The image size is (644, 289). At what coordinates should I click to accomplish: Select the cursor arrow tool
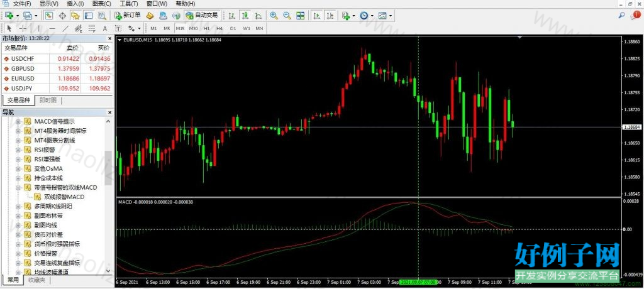(10, 28)
